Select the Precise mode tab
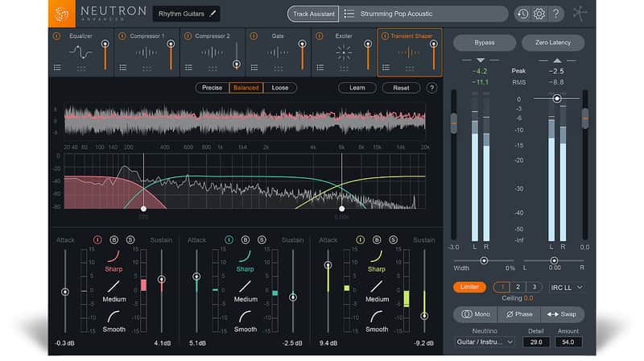644x361 pixels. coord(212,88)
